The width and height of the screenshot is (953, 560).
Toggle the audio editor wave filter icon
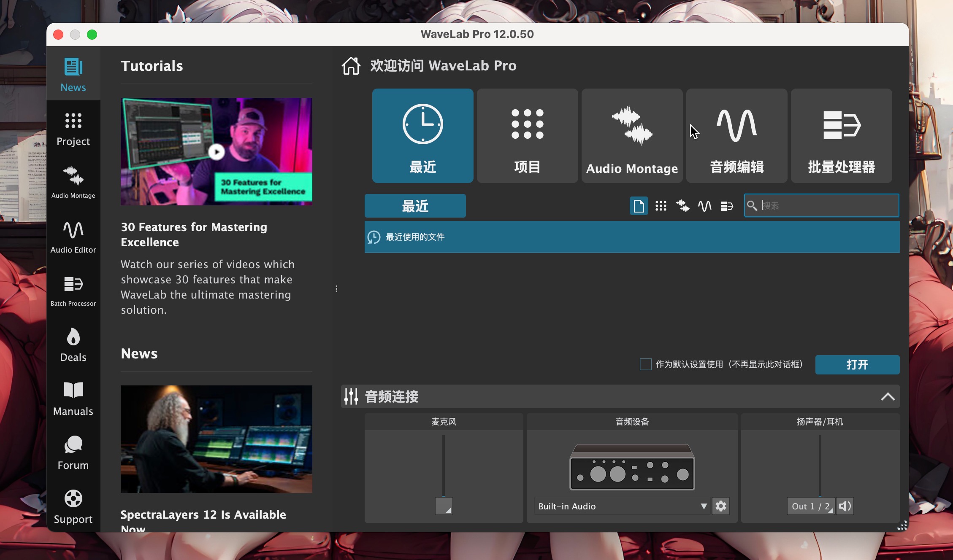[x=704, y=206]
